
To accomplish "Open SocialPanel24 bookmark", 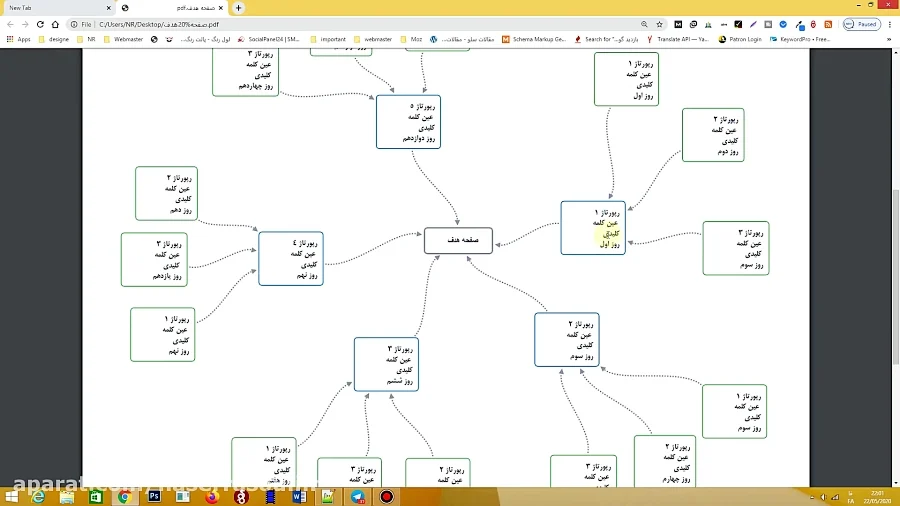I will point(269,40).
